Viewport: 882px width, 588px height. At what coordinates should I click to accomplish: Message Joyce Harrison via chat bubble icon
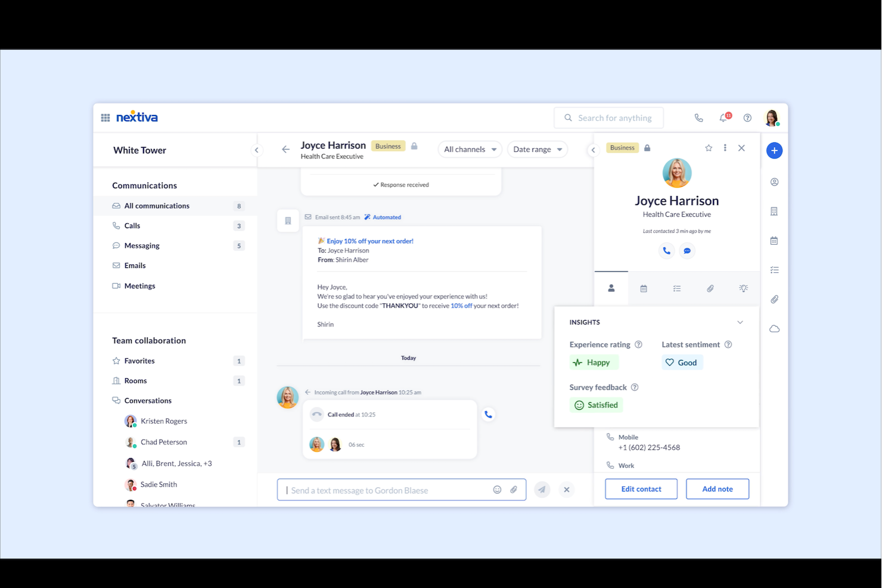[x=687, y=251]
